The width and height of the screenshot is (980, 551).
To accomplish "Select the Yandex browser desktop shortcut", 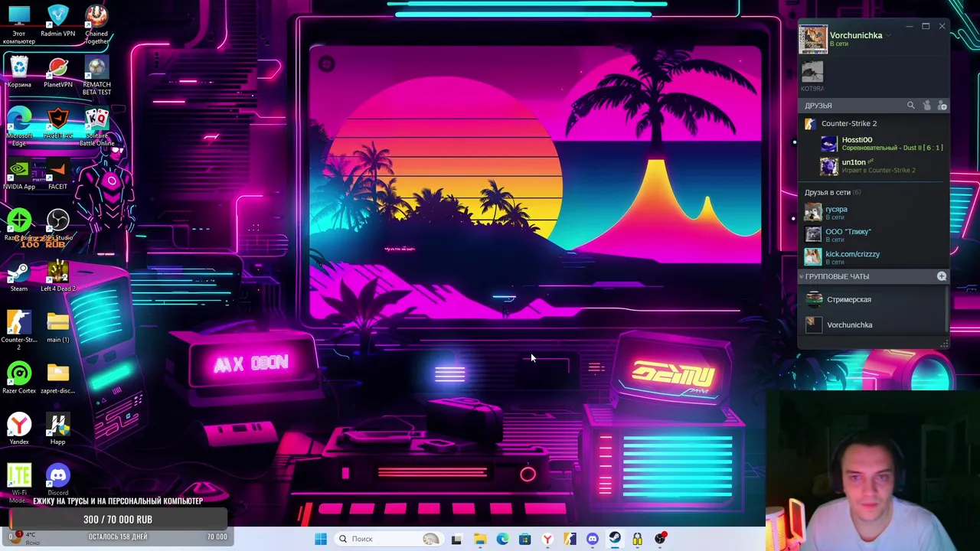I will pyautogui.click(x=19, y=430).
